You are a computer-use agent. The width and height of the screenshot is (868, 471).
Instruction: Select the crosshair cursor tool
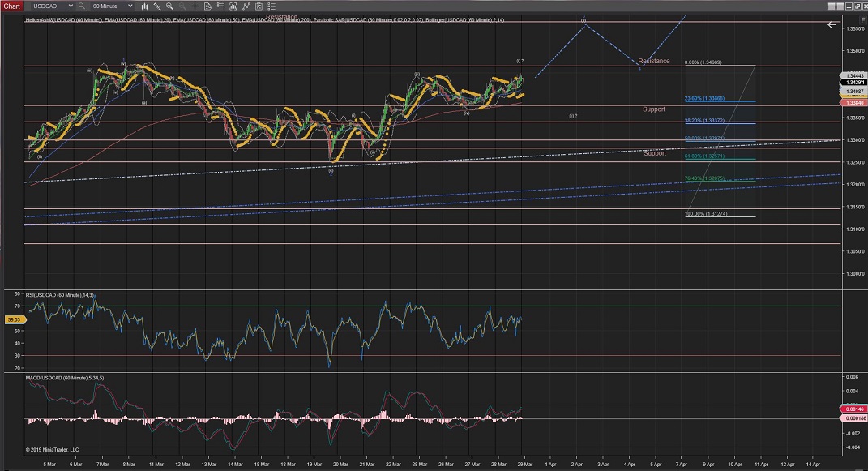pos(195,6)
